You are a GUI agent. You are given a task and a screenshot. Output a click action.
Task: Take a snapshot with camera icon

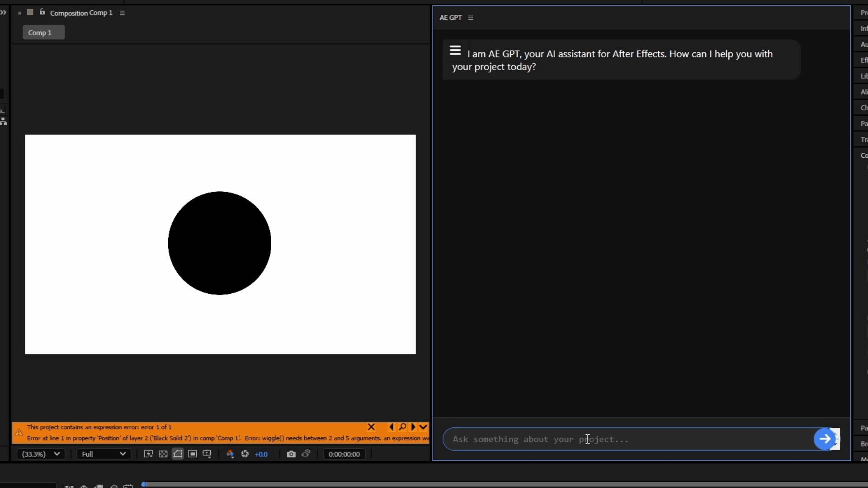pyautogui.click(x=291, y=454)
